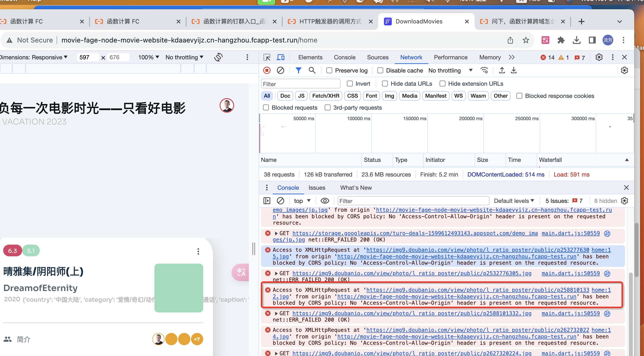The width and height of the screenshot is (644, 356).
Task: Show the console sidebar
Action: [267, 201]
